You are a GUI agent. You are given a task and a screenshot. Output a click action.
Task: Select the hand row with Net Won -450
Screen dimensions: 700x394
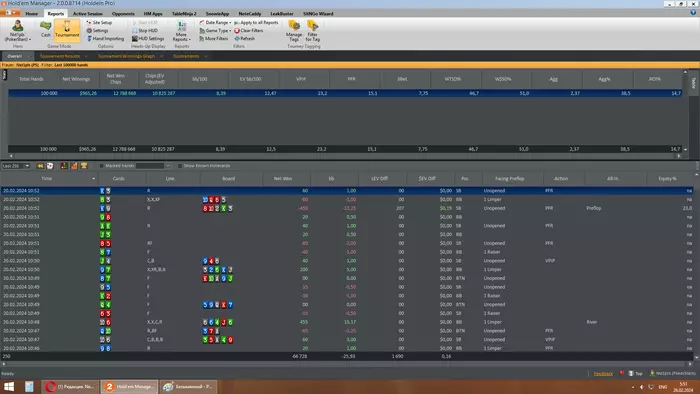(347, 208)
